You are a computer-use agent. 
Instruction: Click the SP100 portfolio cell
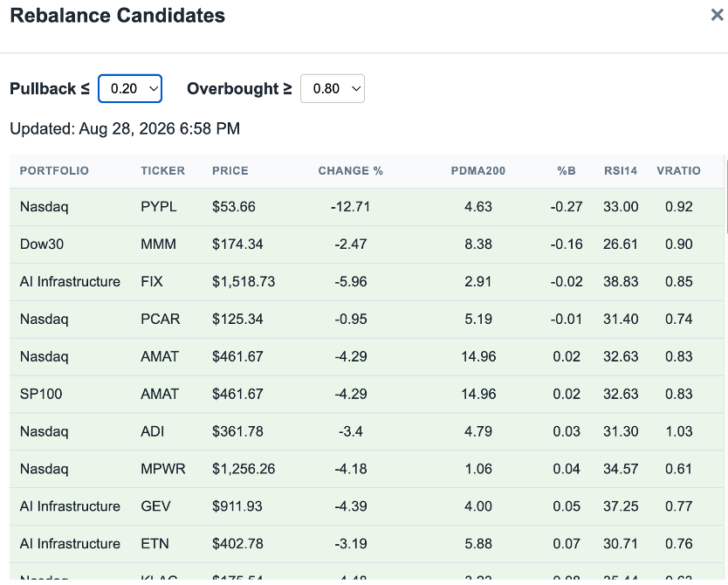[x=41, y=394]
